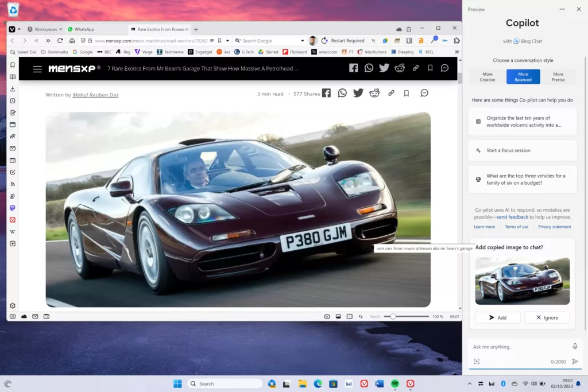This screenshot has height=392, width=588.
Task: Open History panel clock icon
Action: [x=13, y=101]
